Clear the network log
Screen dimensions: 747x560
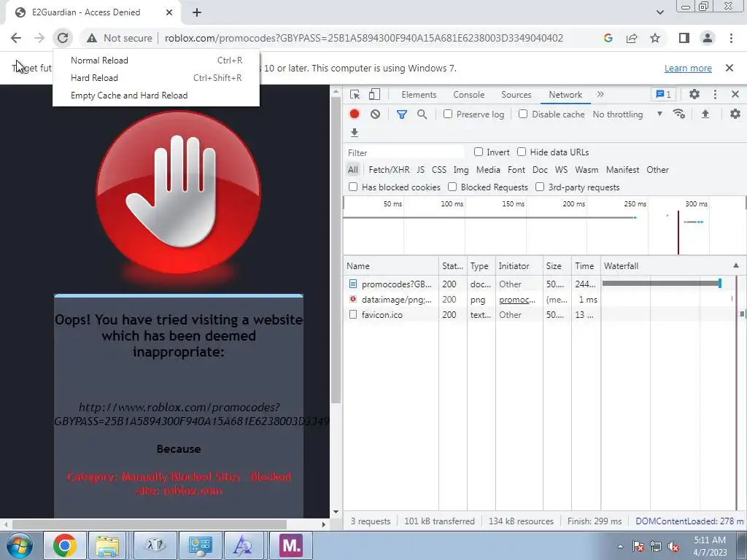click(376, 114)
